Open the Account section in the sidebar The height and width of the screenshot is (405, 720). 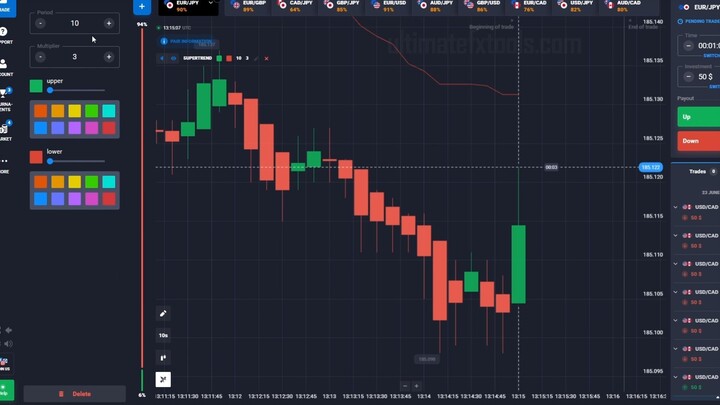[x=5, y=67]
